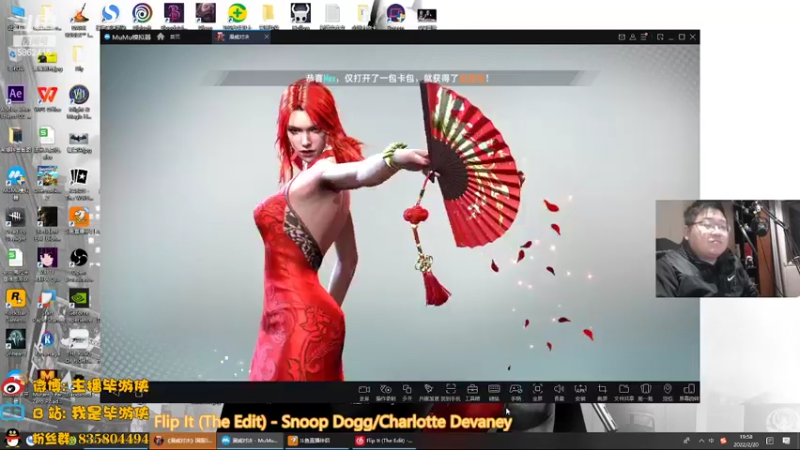This screenshot has width=800, height=450.
Task: Open the taskbar clock and date
Action: click(746, 441)
